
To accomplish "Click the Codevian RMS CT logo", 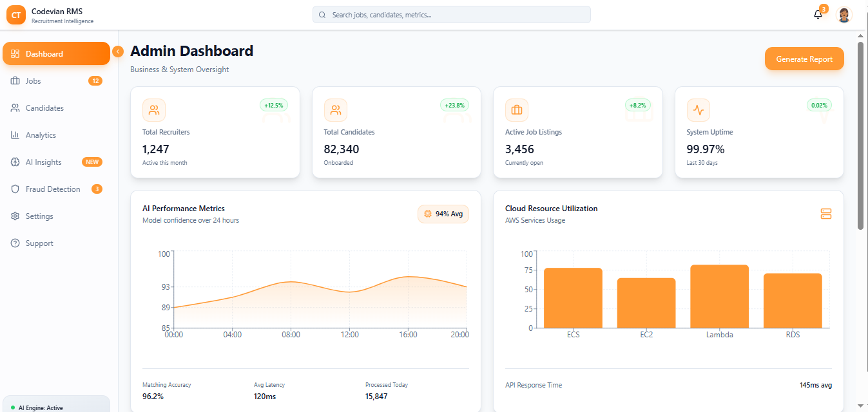I will click(x=16, y=15).
